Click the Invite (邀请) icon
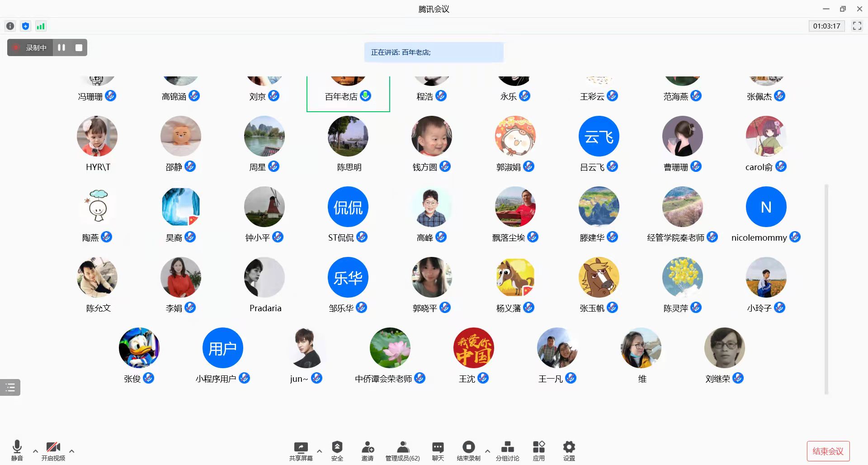The image size is (868, 465). [x=368, y=451]
